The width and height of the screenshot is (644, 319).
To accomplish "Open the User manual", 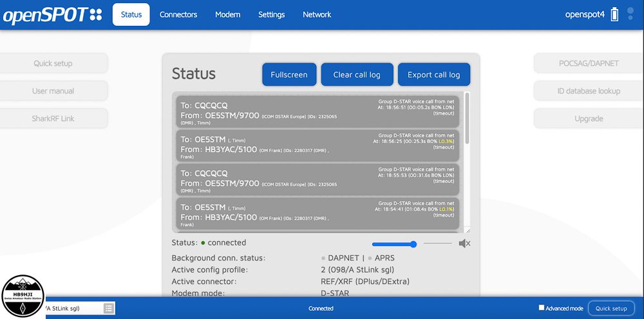I will [53, 91].
